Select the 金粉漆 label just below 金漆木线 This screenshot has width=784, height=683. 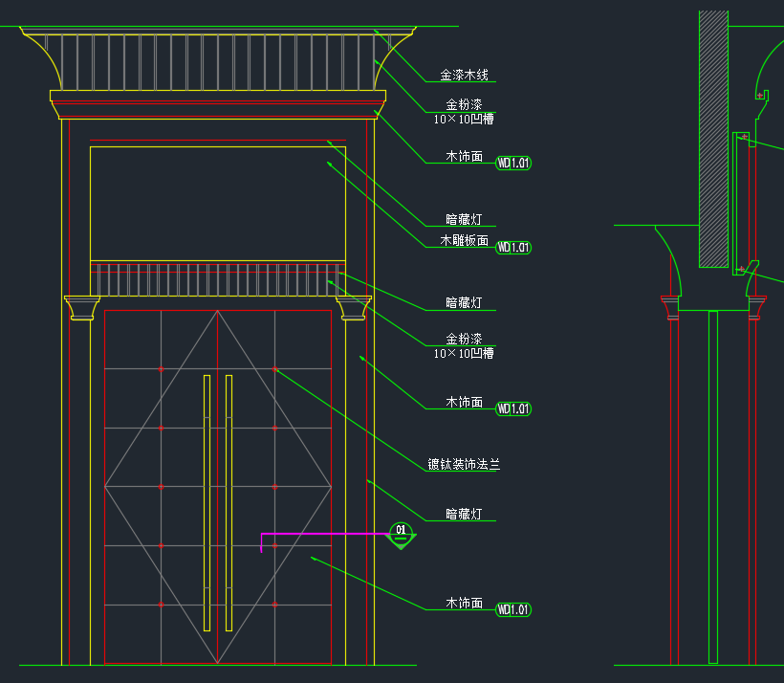pos(464,104)
